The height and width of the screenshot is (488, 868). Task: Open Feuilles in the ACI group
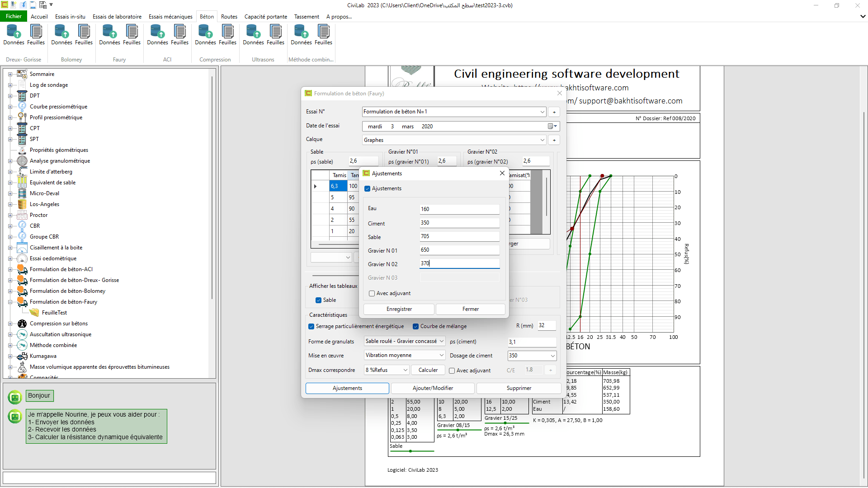(179, 35)
